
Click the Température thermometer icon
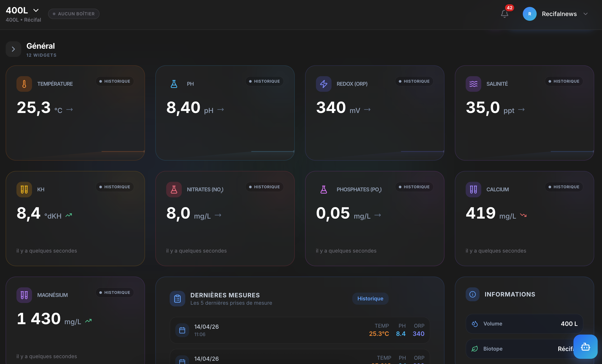click(24, 84)
